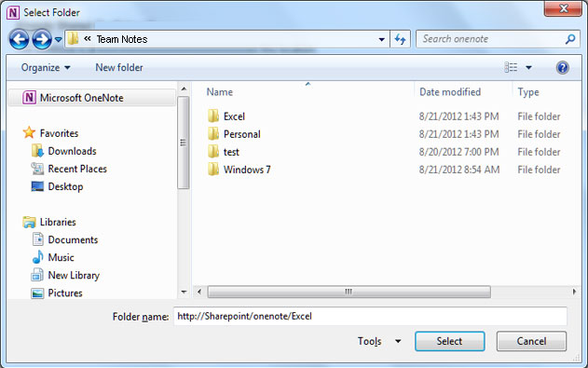588x368 pixels.
Task: Click the Select button
Action: pos(450,341)
